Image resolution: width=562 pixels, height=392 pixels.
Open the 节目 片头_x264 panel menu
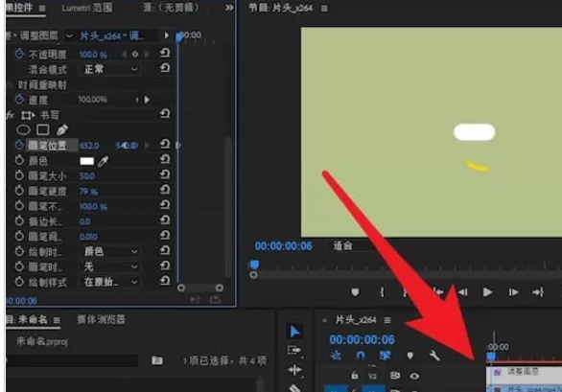click(x=324, y=8)
